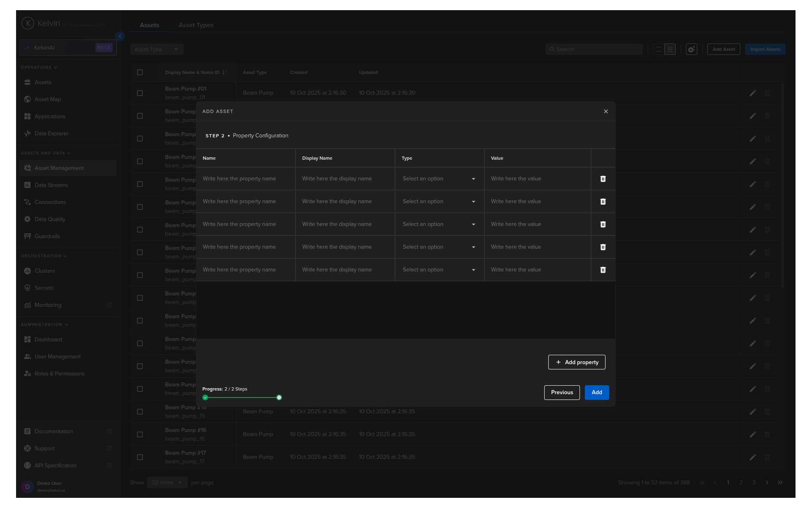This screenshot has height=508, width=812.
Task: Edit Beam Pump #01 with pencil icon
Action: [x=752, y=93]
